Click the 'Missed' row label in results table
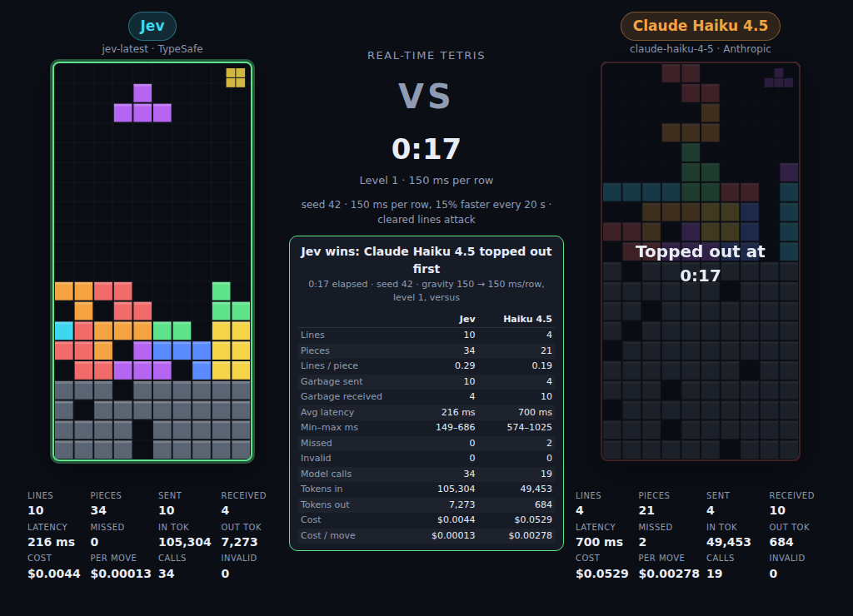This screenshot has width=853, height=616. 316,443
